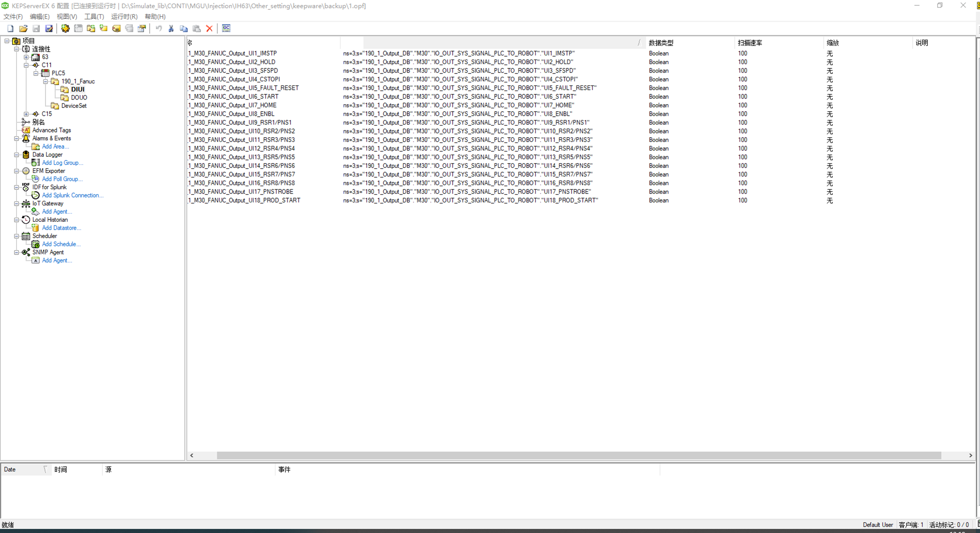980x533 pixels.
Task: Click the Add Log Group link
Action: point(62,163)
